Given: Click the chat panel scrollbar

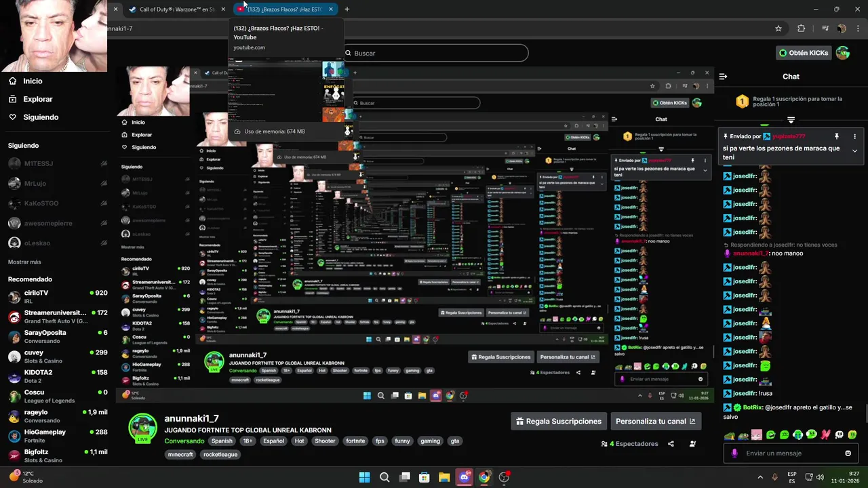Looking at the screenshot, I should 865,415.
